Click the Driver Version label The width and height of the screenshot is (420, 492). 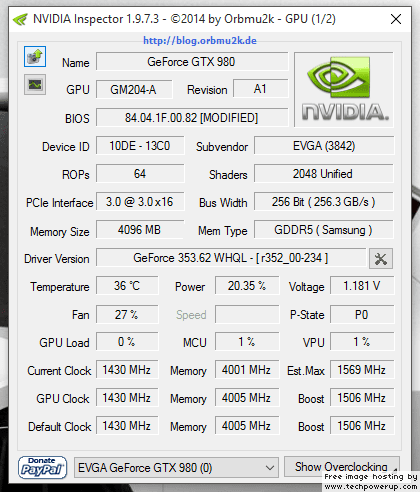(x=57, y=259)
